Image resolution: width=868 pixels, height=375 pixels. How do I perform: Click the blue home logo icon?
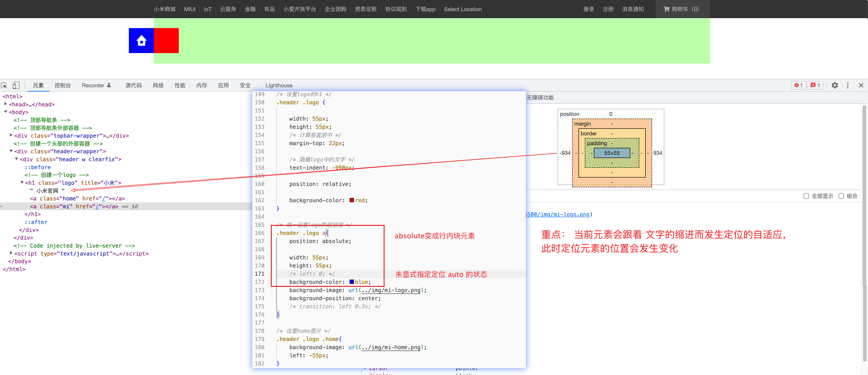click(141, 40)
